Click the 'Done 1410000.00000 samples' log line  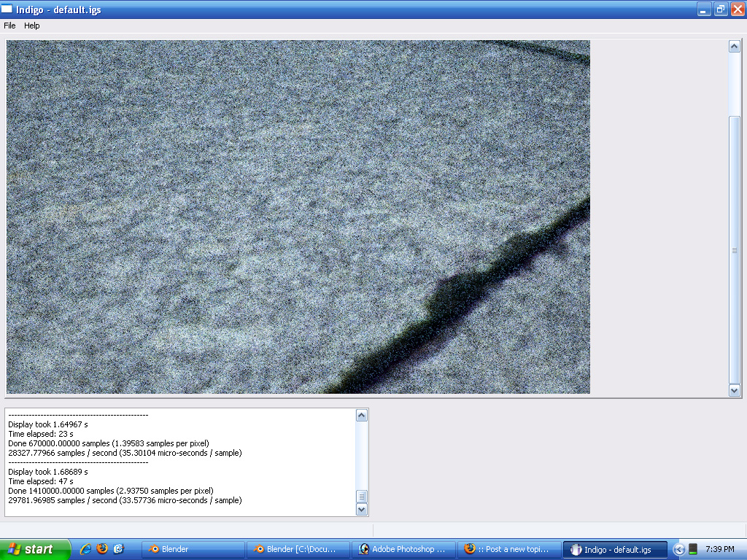pos(111,491)
